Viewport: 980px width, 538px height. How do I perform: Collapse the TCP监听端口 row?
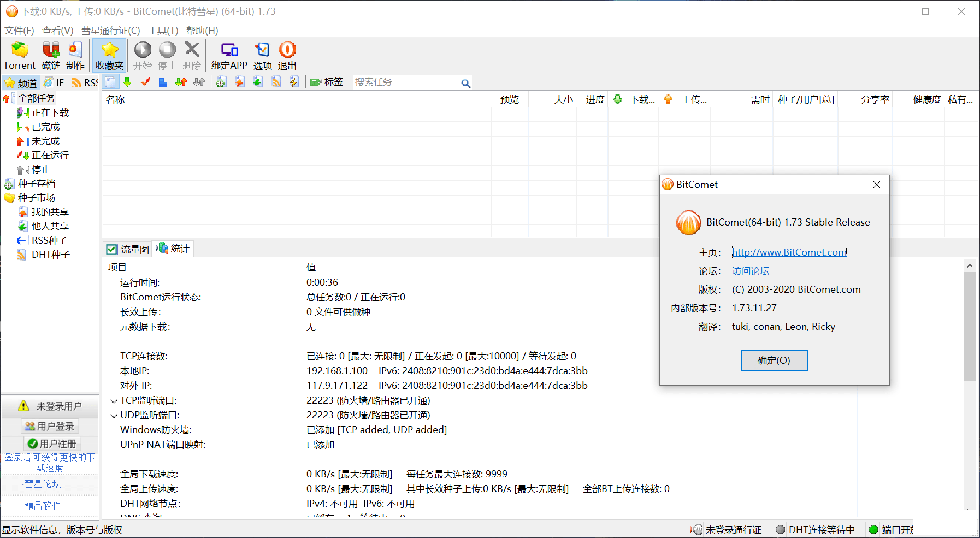point(114,401)
